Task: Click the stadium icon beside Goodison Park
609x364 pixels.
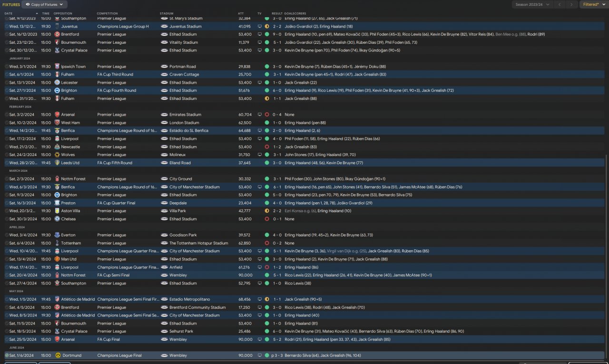Action: (x=165, y=235)
